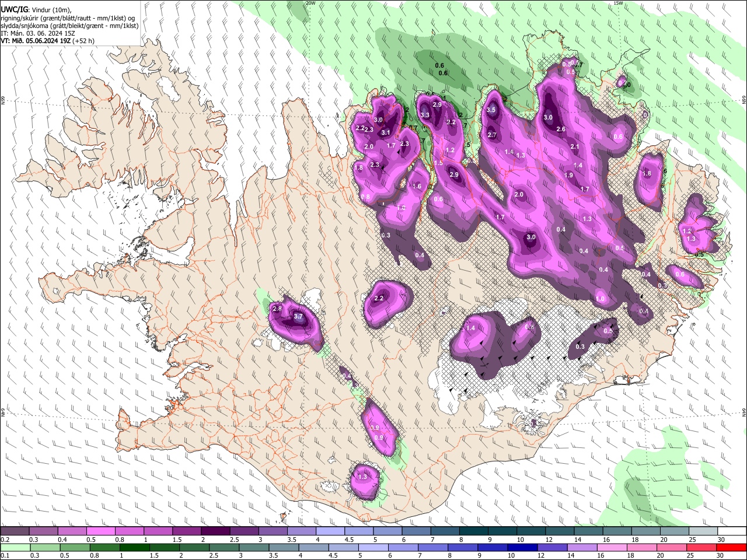The width and height of the screenshot is (747, 560).
Task: Select the 20–25 pink-red rain scale swatch
Action: point(671,547)
